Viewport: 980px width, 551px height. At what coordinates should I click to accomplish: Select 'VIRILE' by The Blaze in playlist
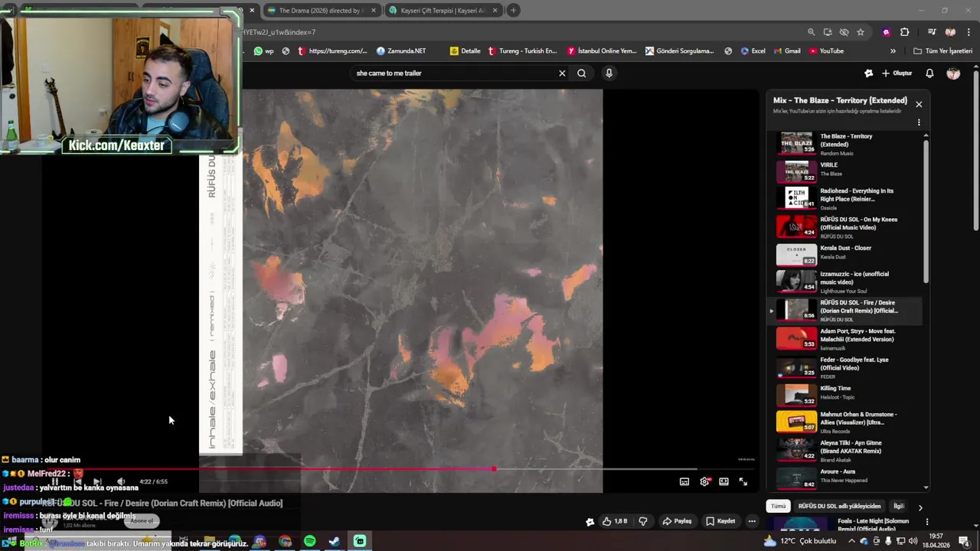coord(848,171)
